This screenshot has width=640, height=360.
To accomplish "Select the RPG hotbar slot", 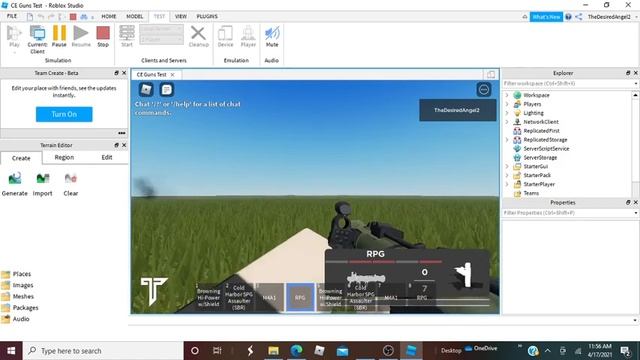I will click(300, 298).
